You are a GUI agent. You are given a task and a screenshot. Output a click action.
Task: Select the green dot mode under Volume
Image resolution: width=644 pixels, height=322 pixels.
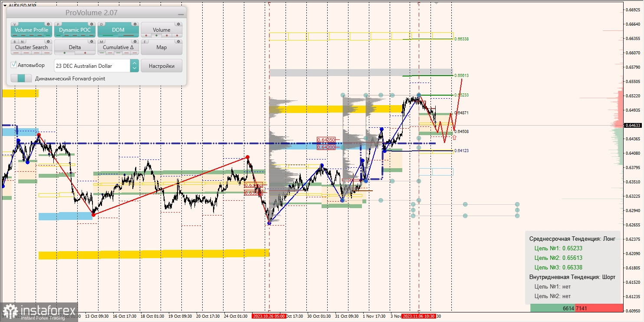coord(156,35)
